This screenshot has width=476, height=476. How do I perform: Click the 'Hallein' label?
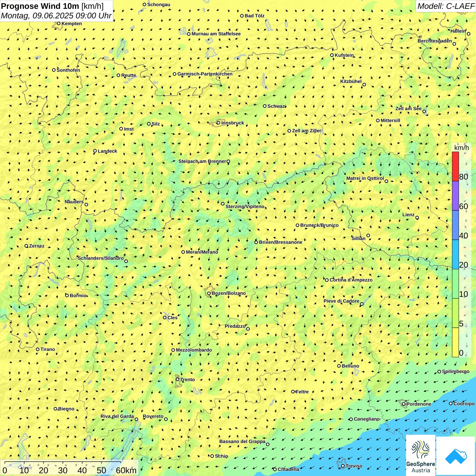pyautogui.click(x=458, y=31)
